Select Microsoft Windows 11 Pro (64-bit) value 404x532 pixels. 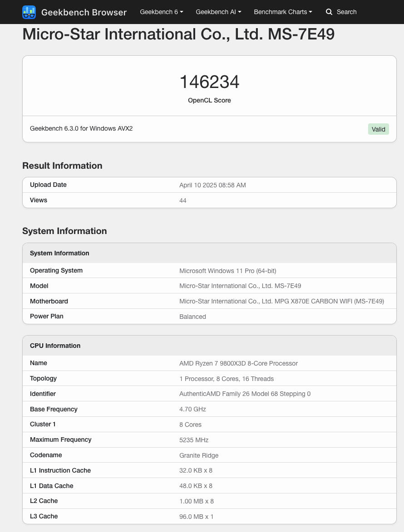click(228, 271)
